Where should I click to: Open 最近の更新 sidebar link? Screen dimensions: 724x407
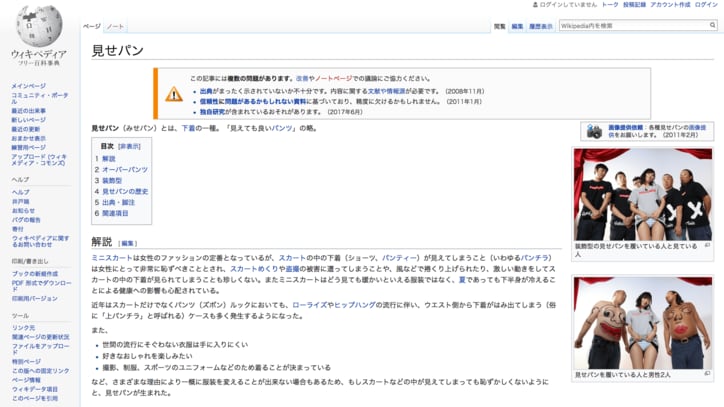26,129
